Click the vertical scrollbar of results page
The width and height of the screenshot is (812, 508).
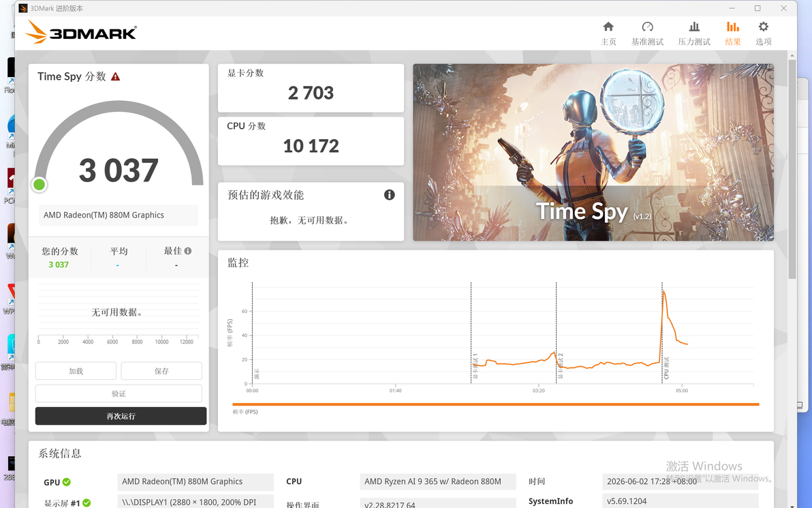(x=792, y=169)
